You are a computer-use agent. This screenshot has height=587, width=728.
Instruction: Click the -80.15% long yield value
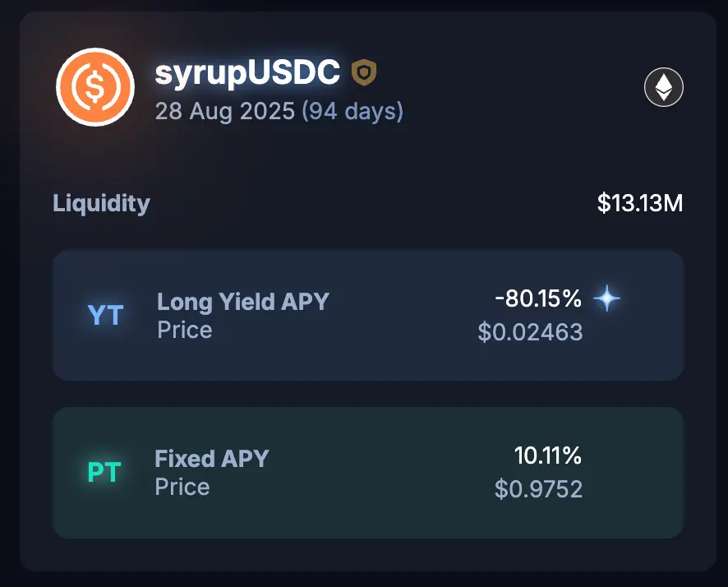(x=538, y=299)
